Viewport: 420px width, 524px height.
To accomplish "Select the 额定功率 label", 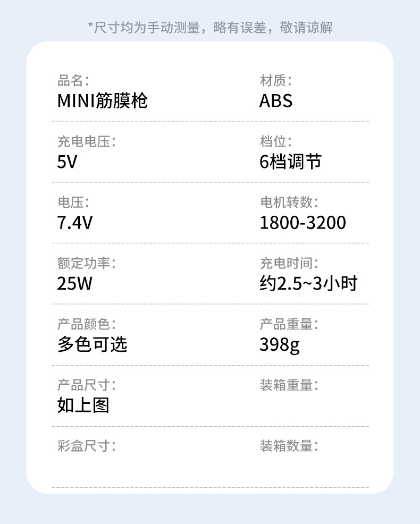I will point(86,263).
